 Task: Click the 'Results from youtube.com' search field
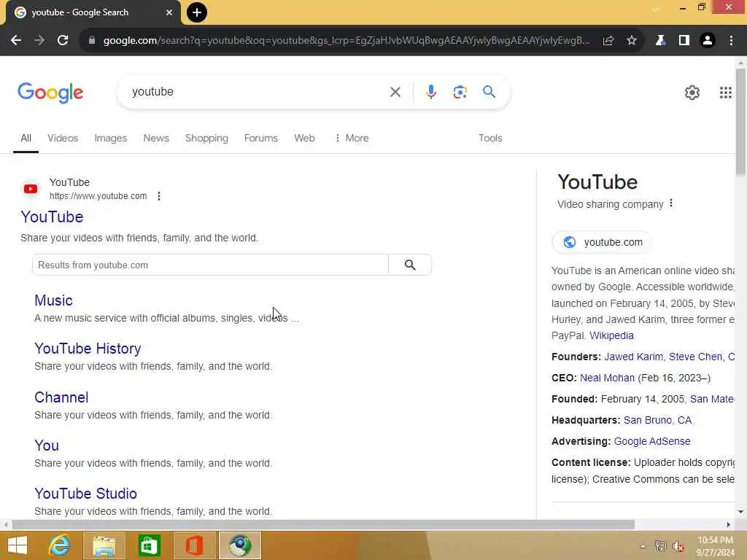(x=210, y=265)
